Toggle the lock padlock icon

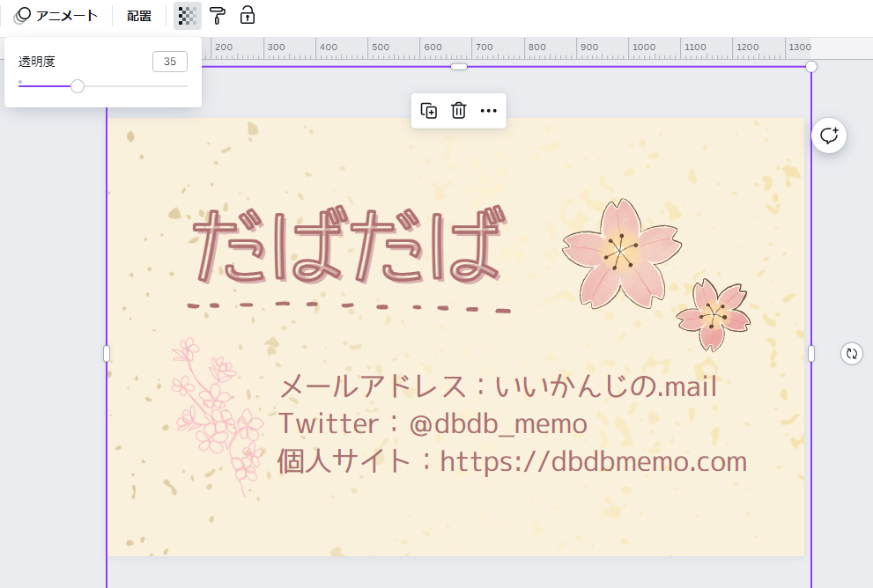point(248,16)
